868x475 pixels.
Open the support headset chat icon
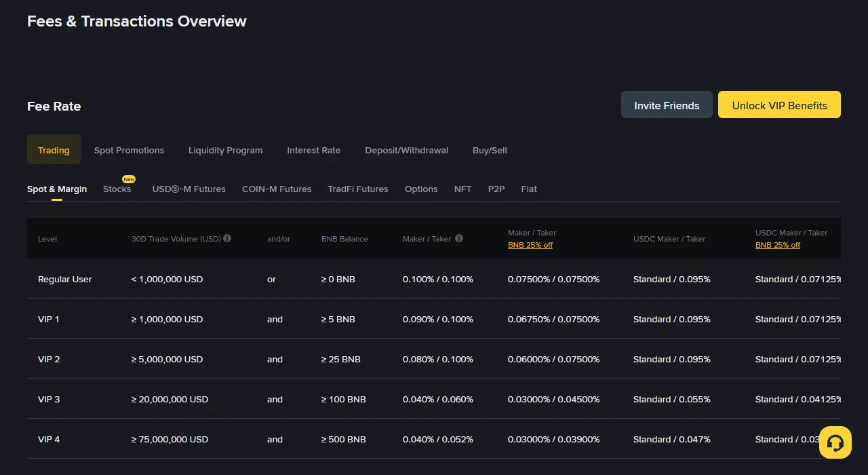click(x=835, y=442)
